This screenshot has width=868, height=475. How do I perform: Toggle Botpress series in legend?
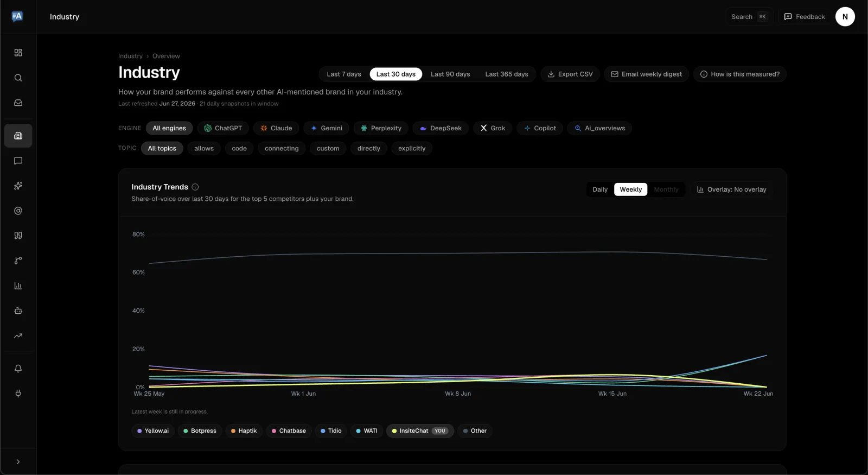200,431
